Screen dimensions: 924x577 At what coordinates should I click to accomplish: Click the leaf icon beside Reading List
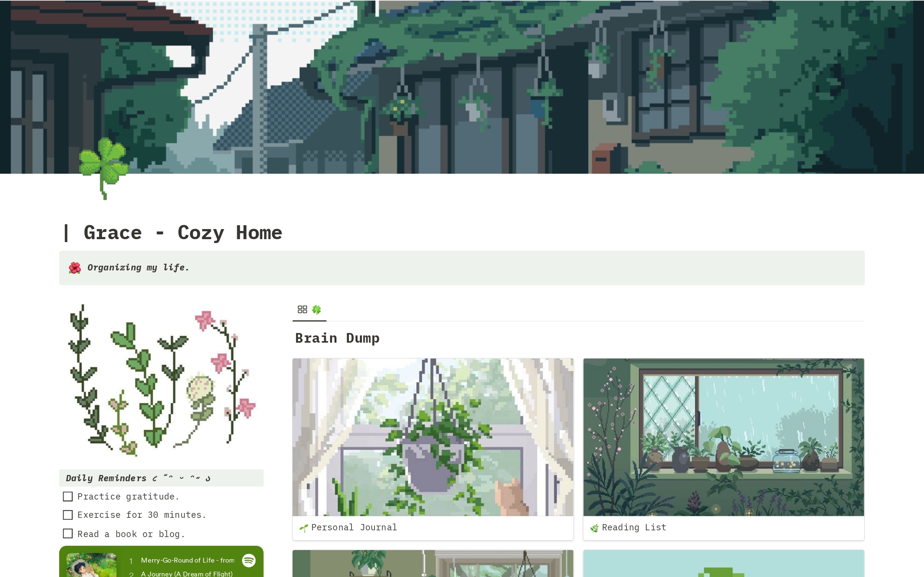[594, 528]
